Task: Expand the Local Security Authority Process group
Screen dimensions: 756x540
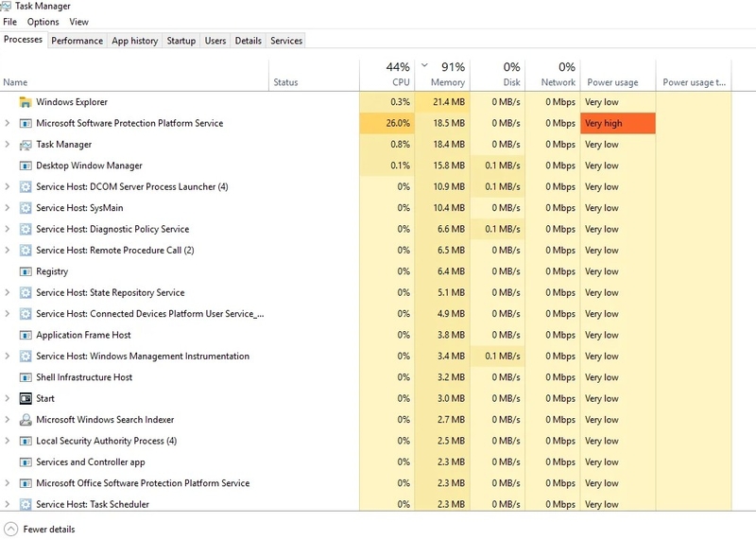Action: coord(8,441)
